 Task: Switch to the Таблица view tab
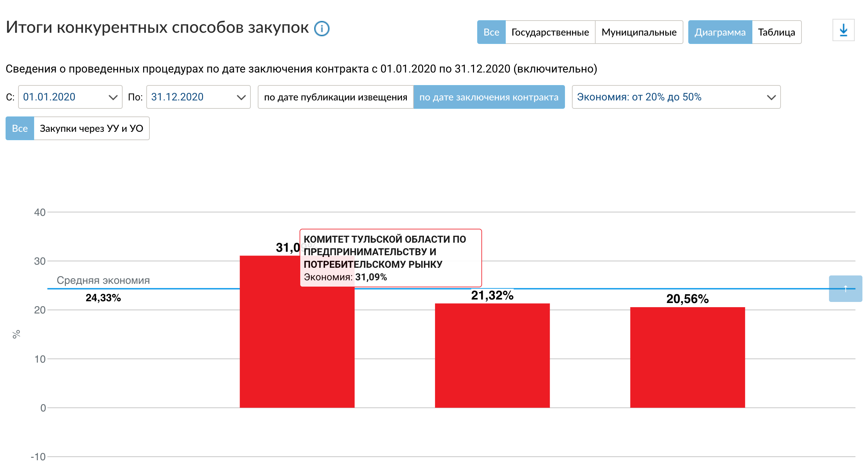(x=776, y=32)
